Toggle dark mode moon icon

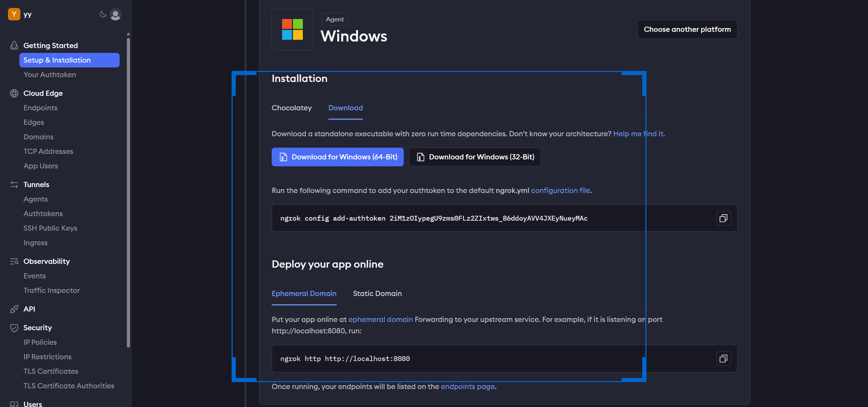[x=103, y=14]
